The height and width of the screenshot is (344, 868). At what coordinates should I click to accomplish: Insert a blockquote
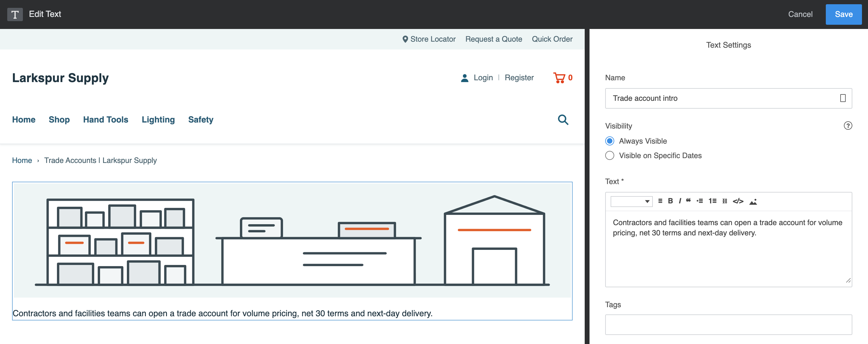(688, 201)
